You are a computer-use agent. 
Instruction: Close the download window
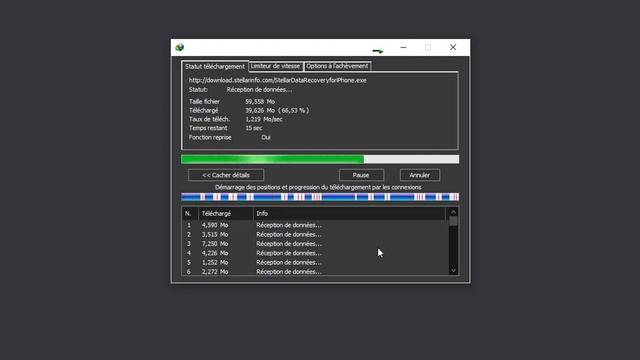[453, 47]
